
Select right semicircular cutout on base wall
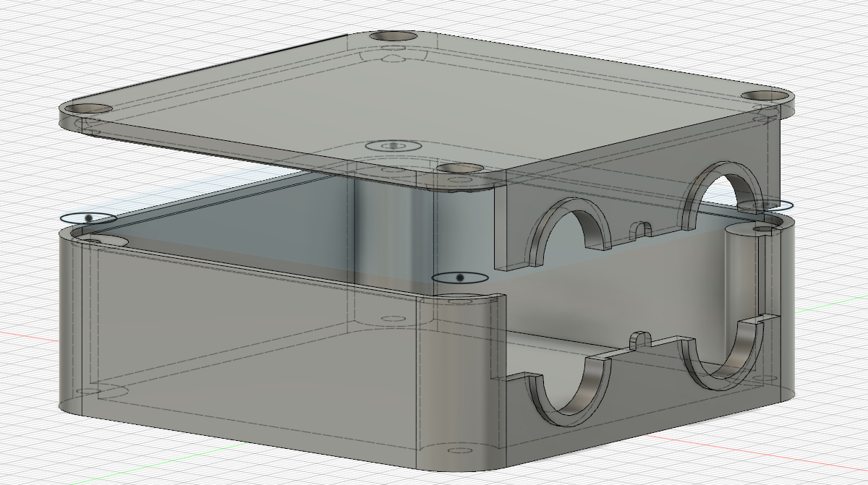point(722,356)
